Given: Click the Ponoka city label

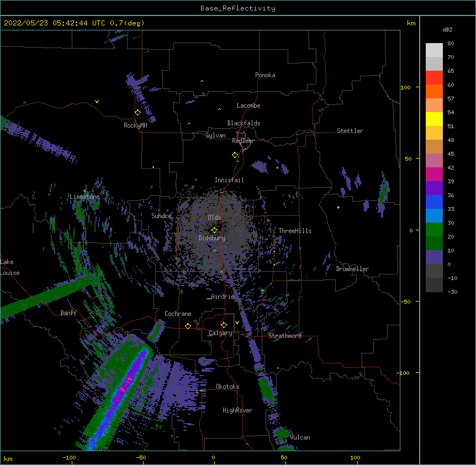Looking at the screenshot, I should coord(265,75).
